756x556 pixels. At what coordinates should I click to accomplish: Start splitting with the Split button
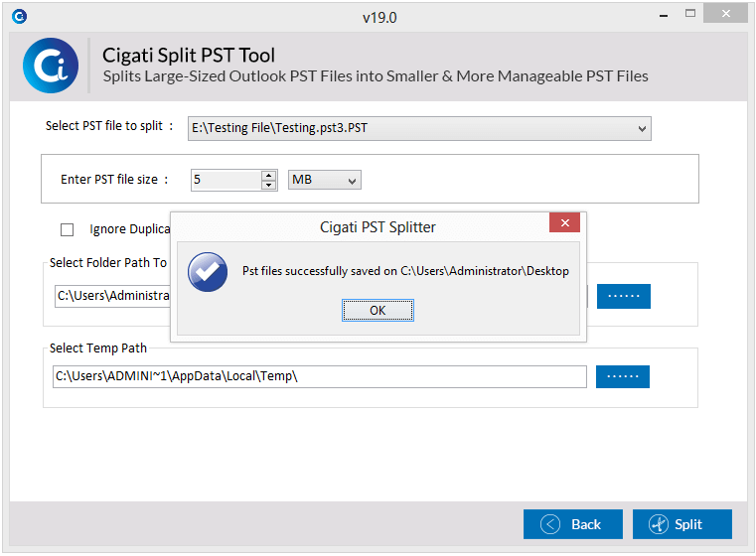pos(682,524)
